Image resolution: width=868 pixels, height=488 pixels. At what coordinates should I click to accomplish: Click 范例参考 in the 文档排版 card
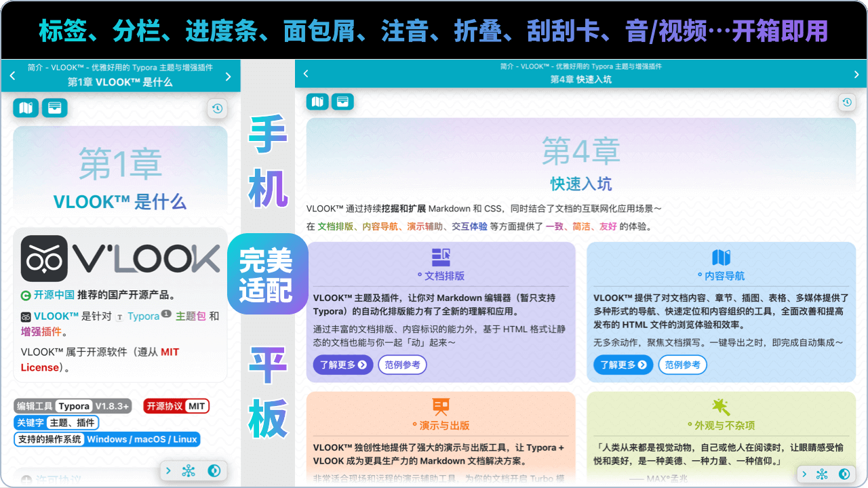click(x=403, y=365)
